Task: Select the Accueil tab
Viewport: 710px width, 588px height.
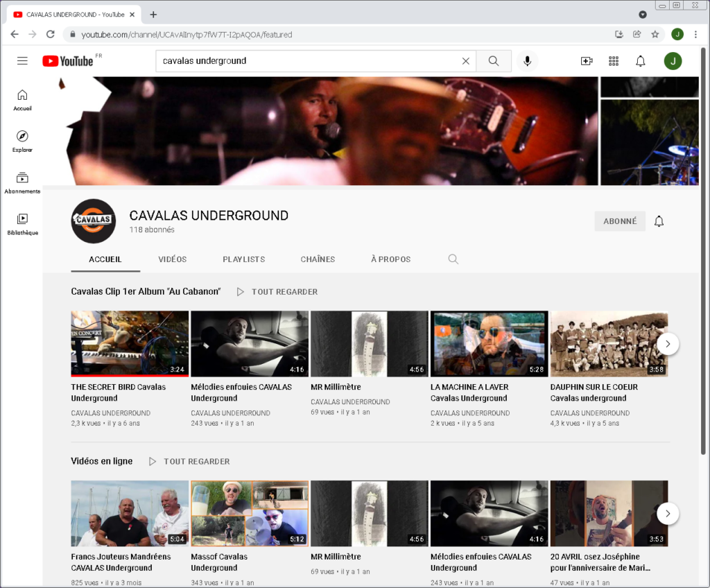Action: [x=105, y=259]
